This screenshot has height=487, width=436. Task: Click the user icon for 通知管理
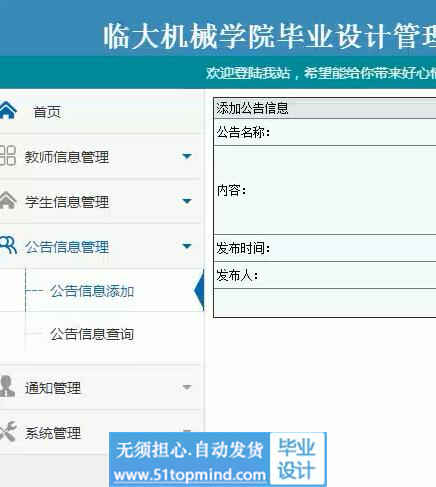[7, 386]
